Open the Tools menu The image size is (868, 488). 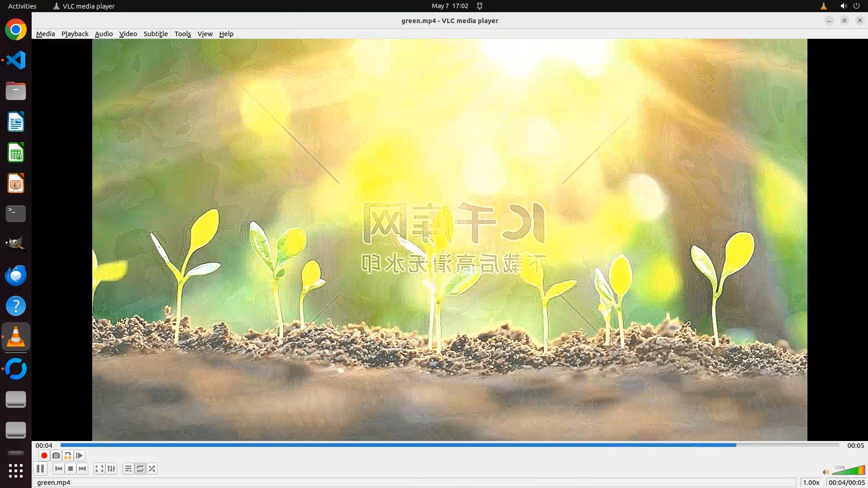(x=183, y=34)
